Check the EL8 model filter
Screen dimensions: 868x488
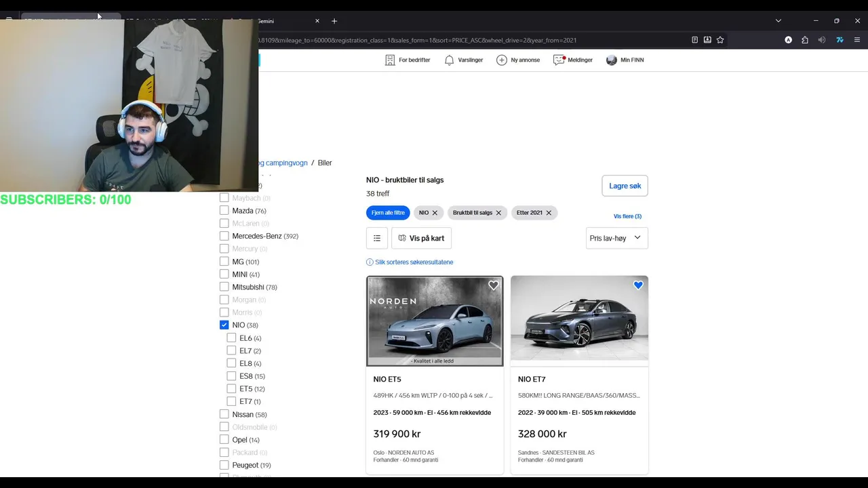pyautogui.click(x=231, y=363)
